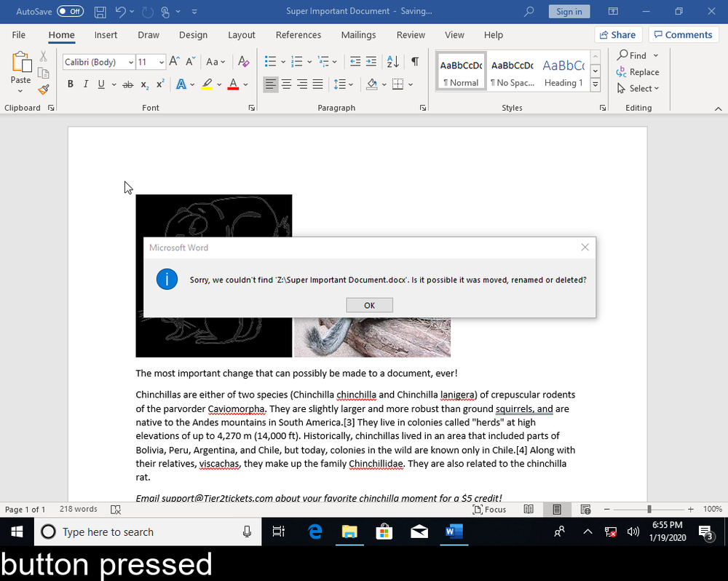Click the Undo arrow icon

[120, 12]
